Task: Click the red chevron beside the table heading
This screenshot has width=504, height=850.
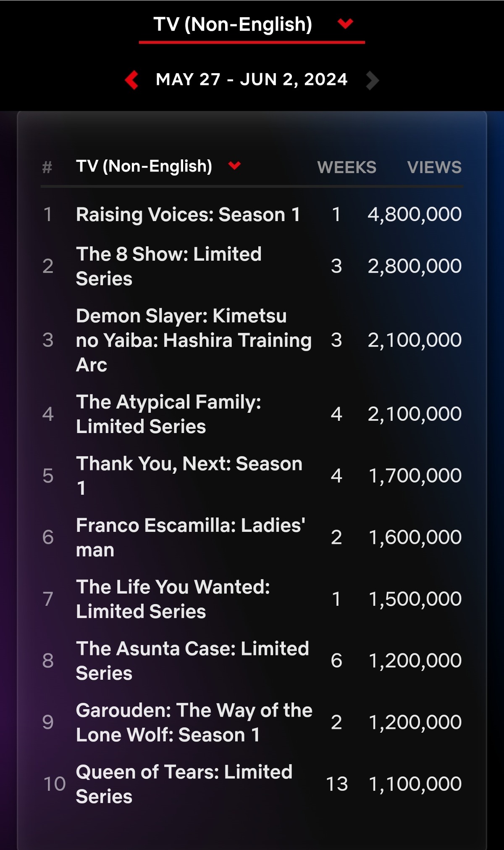Action: [x=234, y=165]
